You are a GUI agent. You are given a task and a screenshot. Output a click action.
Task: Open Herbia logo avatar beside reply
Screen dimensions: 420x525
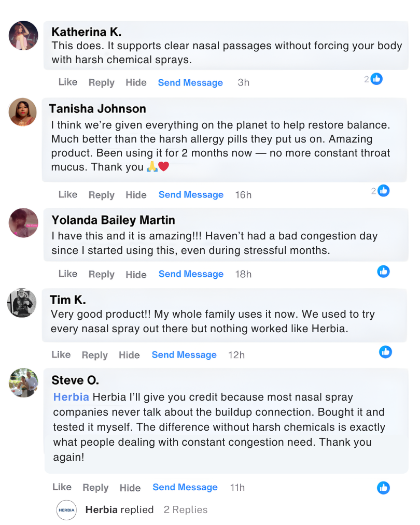66,510
